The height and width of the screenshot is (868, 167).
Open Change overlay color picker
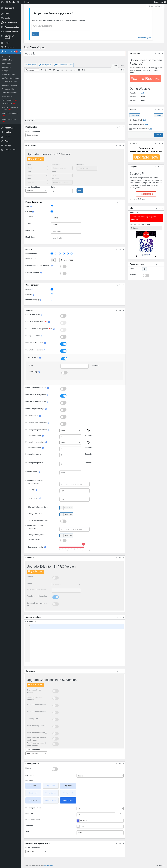(x=66, y=535)
